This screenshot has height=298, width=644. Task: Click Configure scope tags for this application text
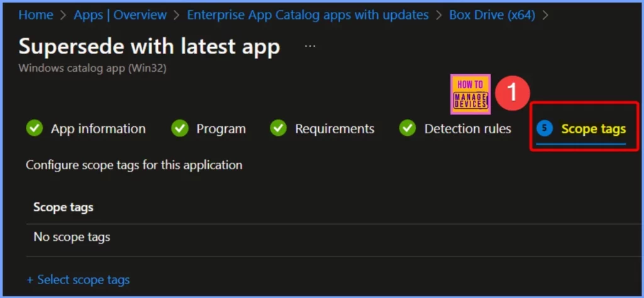(x=134, y=165)
